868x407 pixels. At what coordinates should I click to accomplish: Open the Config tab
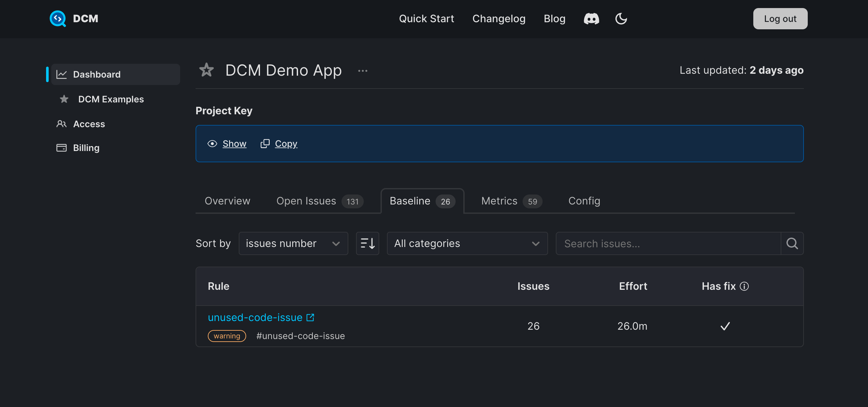pyautogui.click(x=584, y=201)
